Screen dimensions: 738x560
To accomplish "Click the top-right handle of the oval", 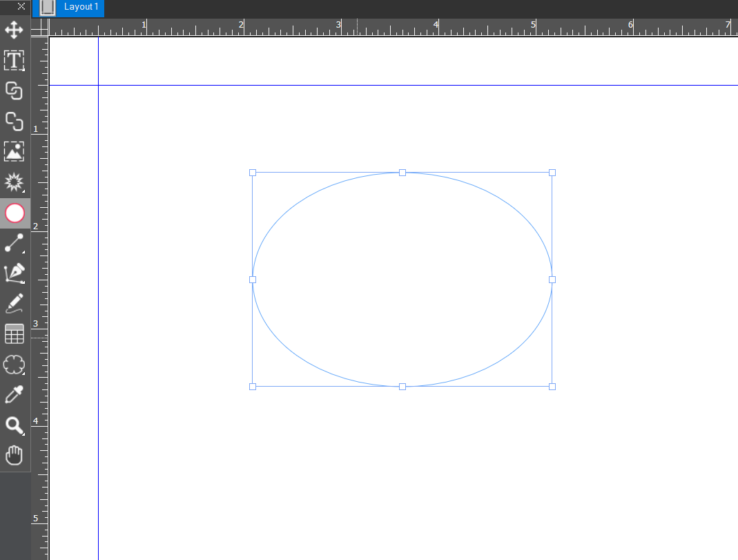I will [x=552, y=173].
